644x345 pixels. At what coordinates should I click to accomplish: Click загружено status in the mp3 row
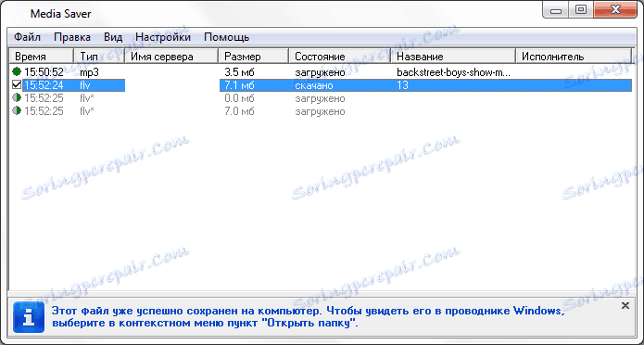320,72
